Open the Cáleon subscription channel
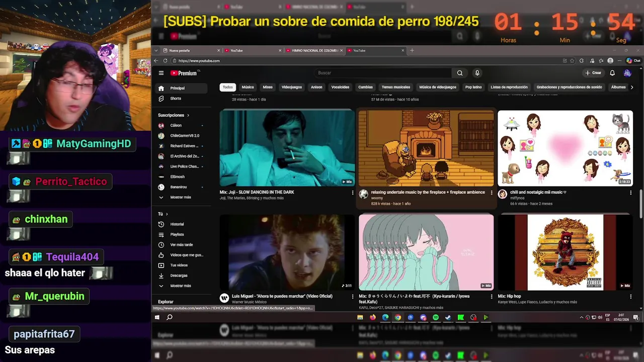The width and height of the screenshot is (644, 362). pyautogui.click(x=182, y=125)
